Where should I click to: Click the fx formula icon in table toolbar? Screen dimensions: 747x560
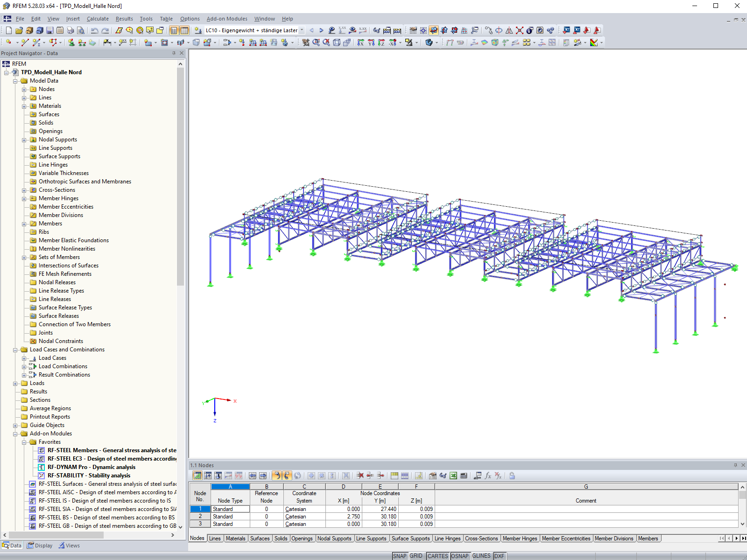pyautogui.click(x=488, y=476)
